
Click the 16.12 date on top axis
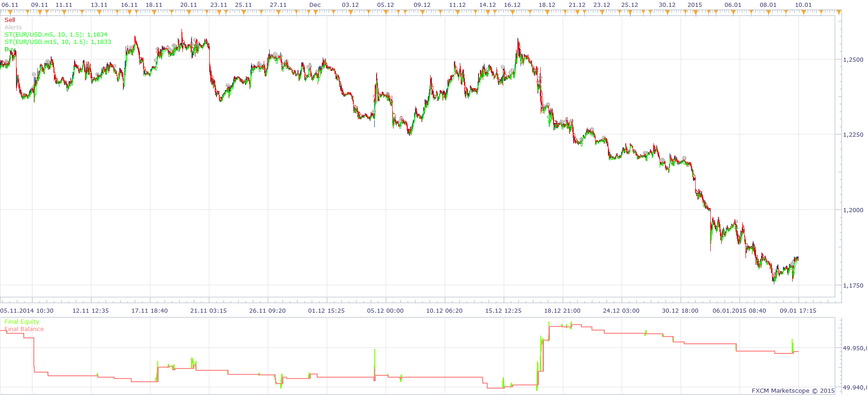(x=512, y=5)
